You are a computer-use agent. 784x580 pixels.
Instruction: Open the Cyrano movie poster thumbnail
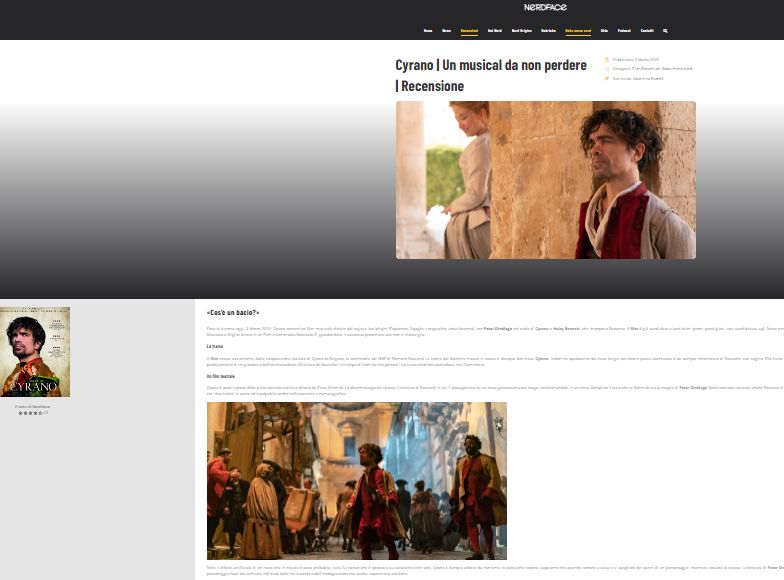pyautogui.click(x=35, y=352)
